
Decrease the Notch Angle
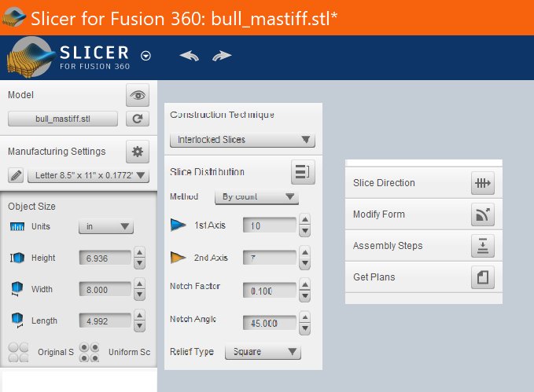305,328
